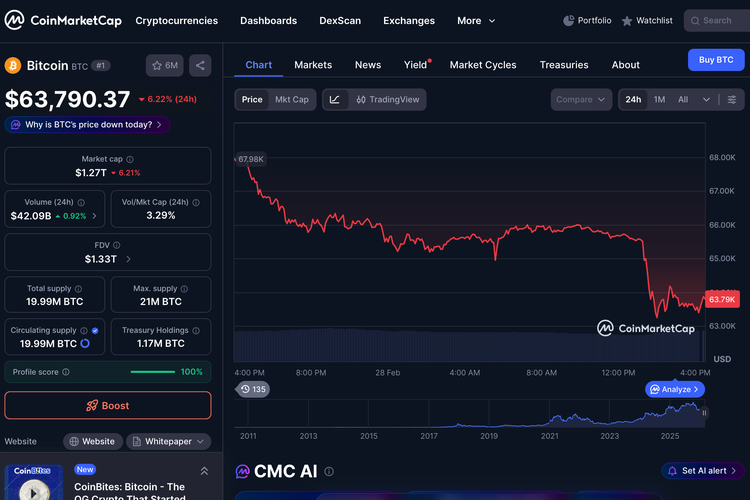The image size is (750, 500).
Task: Open the Compare dropdown
Action: (581, 100)
